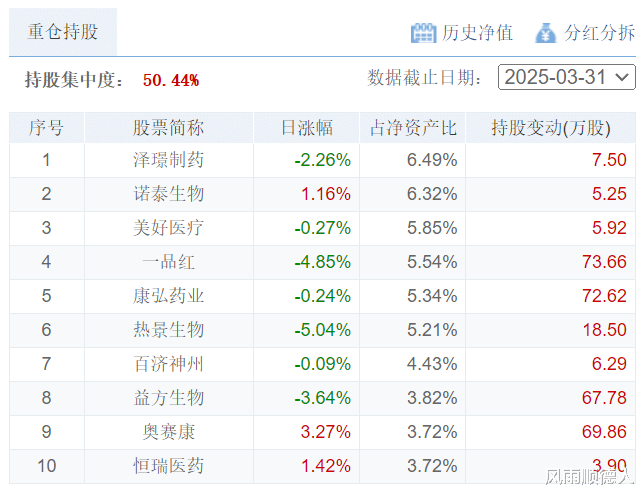Click the -0.27% change of 美好医疗
Viewport: 644px width, 498px height.
click(322, 228)
